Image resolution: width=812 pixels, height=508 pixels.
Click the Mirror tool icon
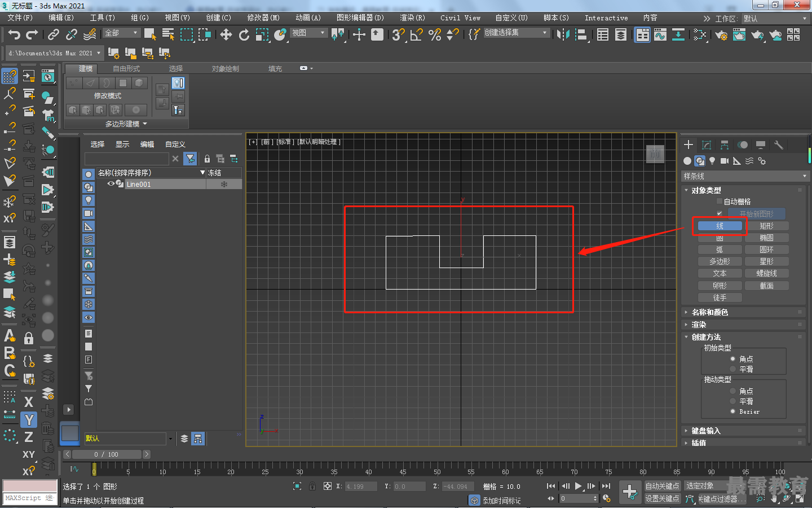coord(562,35)
